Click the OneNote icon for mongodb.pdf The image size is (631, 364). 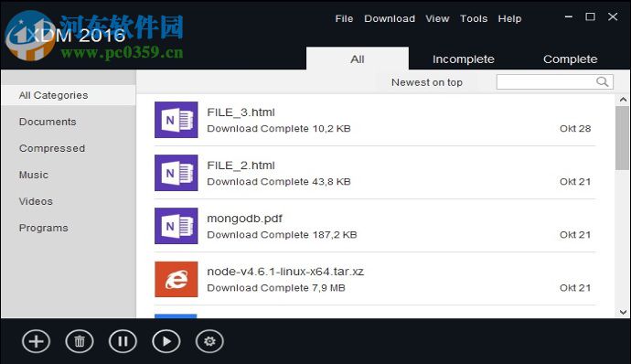pyautogui.click(x=176, y=226)
